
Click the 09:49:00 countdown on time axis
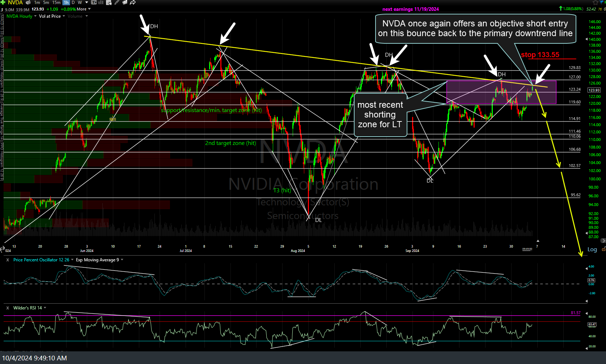pos(527,249)
